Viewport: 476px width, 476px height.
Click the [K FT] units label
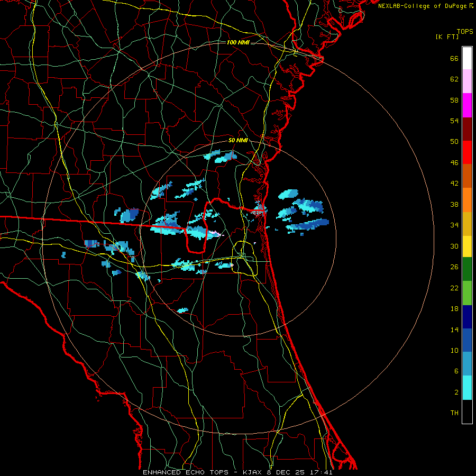pyautogui.click(x=447, y=36)
